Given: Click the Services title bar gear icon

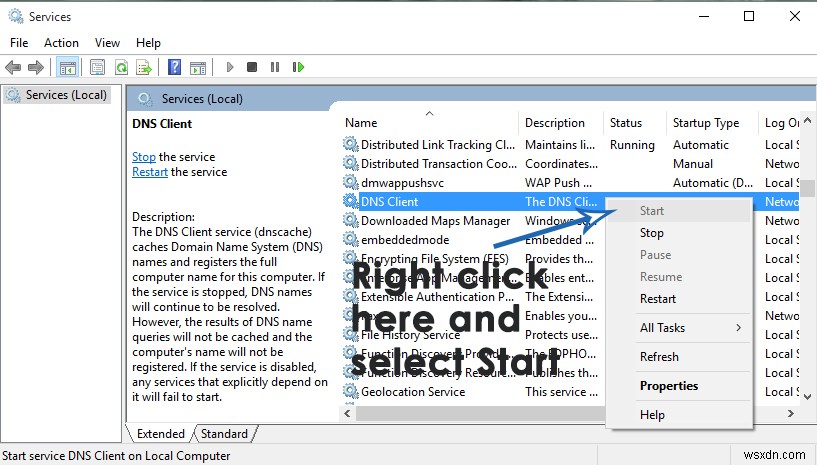Looking at the screenshot, I should pos(16,16).
